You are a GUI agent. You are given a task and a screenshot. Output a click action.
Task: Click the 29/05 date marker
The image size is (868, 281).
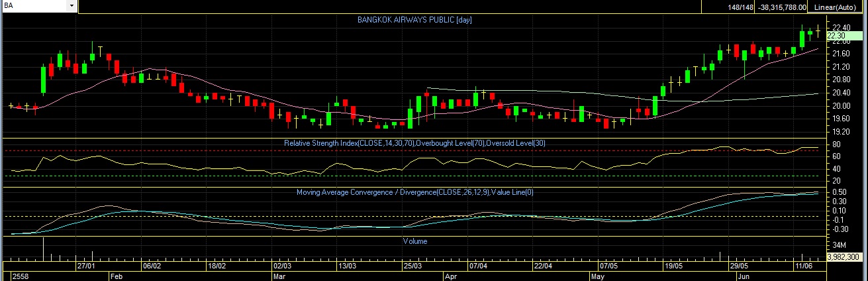click(738, 265)
